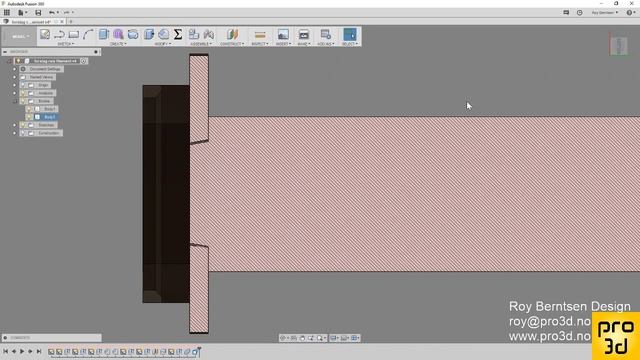This screenshot has height=360, width=640.
Task: Select the highlighted Body2 item
Action: pos(50,117)
